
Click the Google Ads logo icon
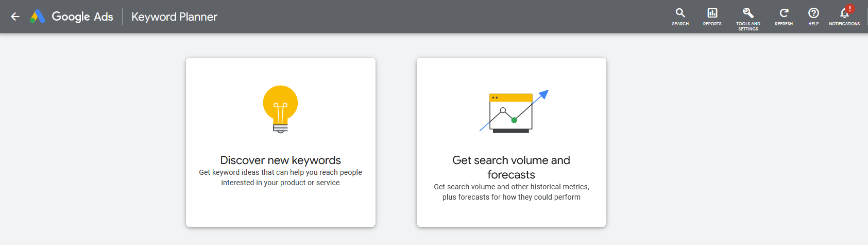[38, 17]
